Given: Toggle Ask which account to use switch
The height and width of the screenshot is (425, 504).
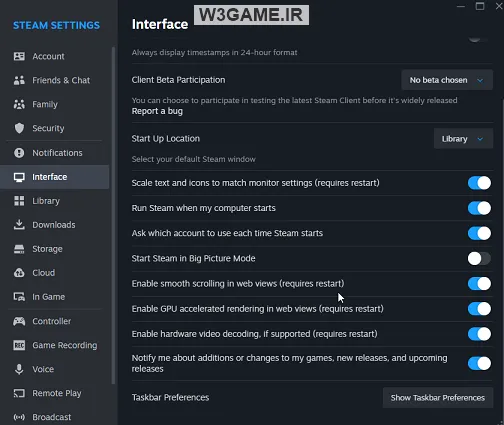Looking at the screenshot, I should coord(479,233).
